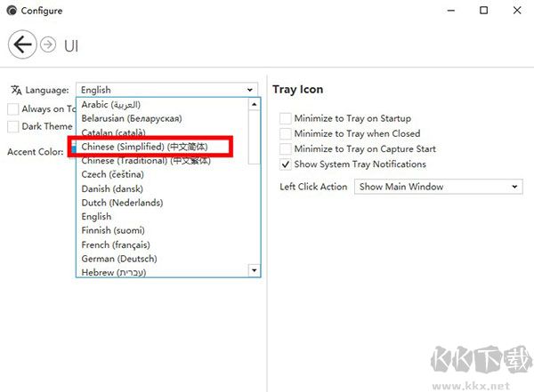Select Chinese (Simplified) from language list
The height and width of the screenshot is (392, 534).
click(144, 147)
